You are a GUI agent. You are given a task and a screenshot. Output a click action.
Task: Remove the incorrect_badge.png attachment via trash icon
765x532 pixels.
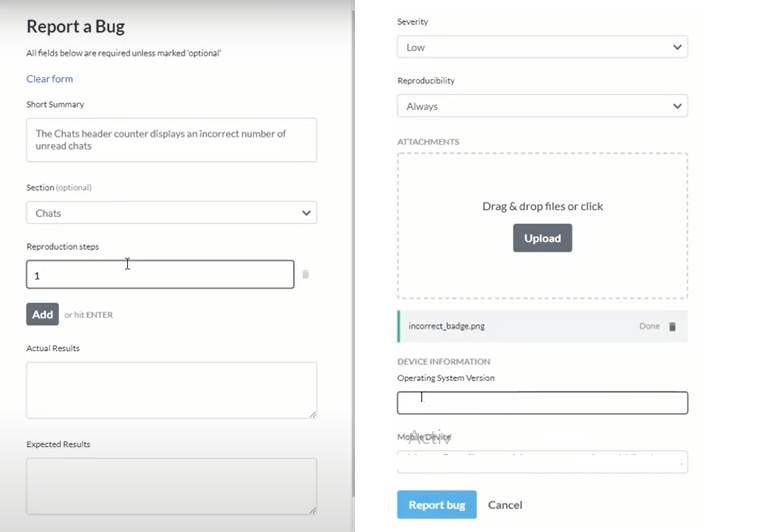click(x=672, y=327)
